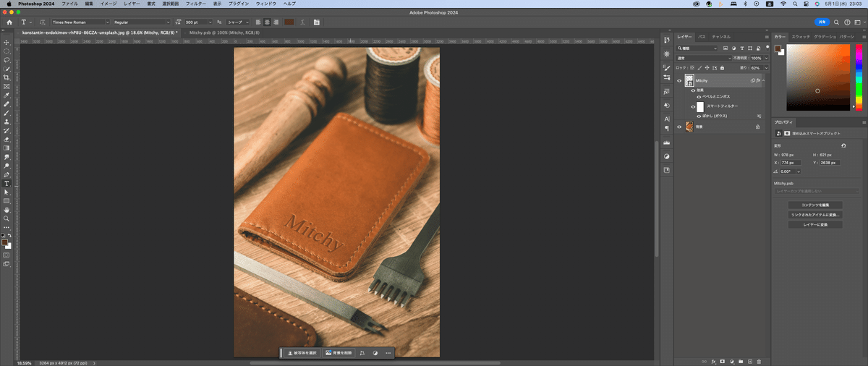Viewport: 868px width, 366px height.
Task: Toggle lock transparent pixels
Action: coord(692,68)
